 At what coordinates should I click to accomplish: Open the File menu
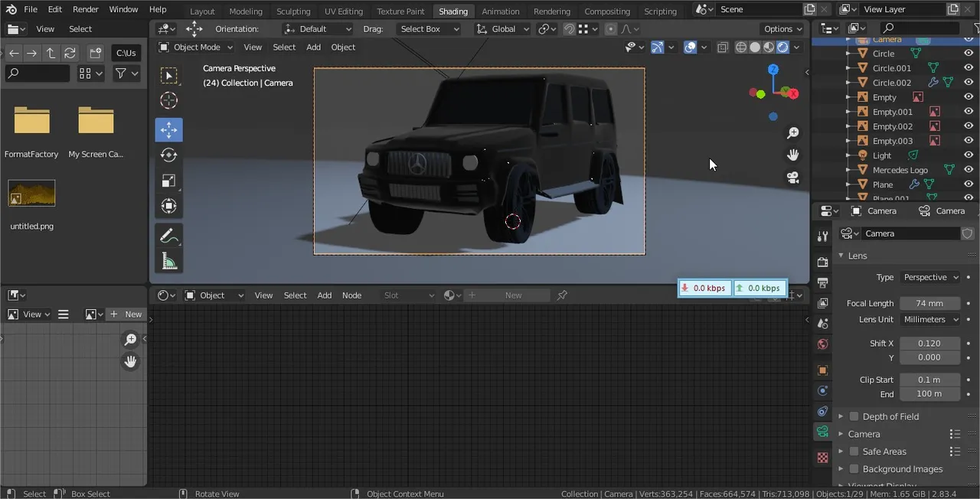pos(31,9)
